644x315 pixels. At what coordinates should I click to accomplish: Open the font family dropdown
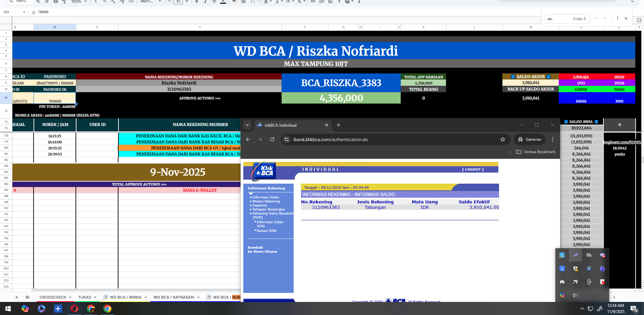click(x=151, y=2)
